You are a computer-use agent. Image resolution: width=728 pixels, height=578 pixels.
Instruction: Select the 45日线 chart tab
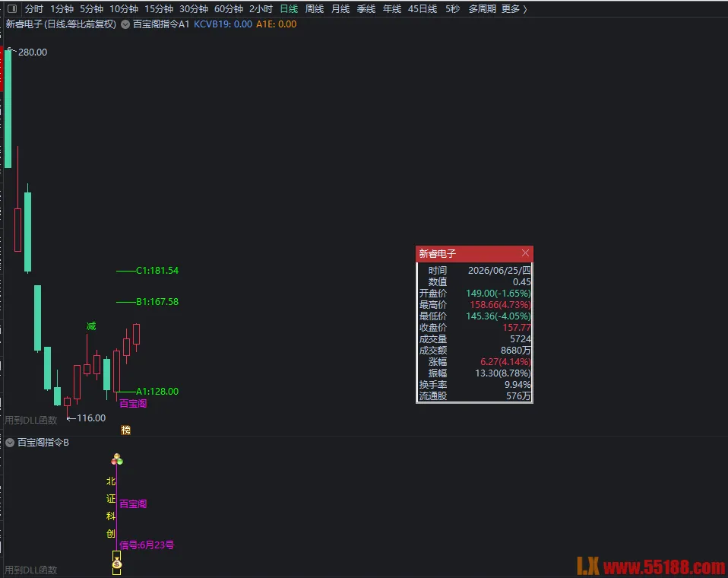tap(423, 9)
